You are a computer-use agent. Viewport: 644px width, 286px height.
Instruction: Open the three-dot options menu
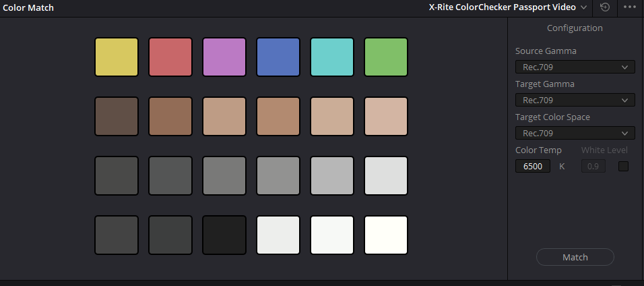pyautogui.click(x=630, y=7)
